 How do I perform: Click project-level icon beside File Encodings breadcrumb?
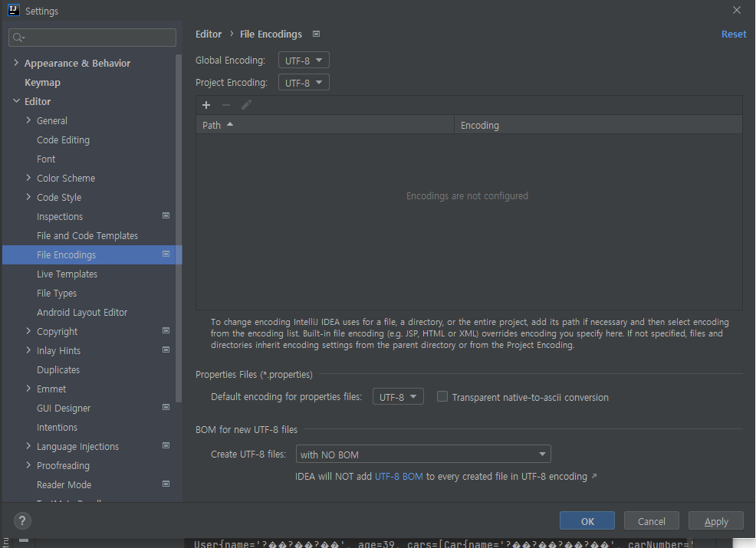click(x=317, y=34)
